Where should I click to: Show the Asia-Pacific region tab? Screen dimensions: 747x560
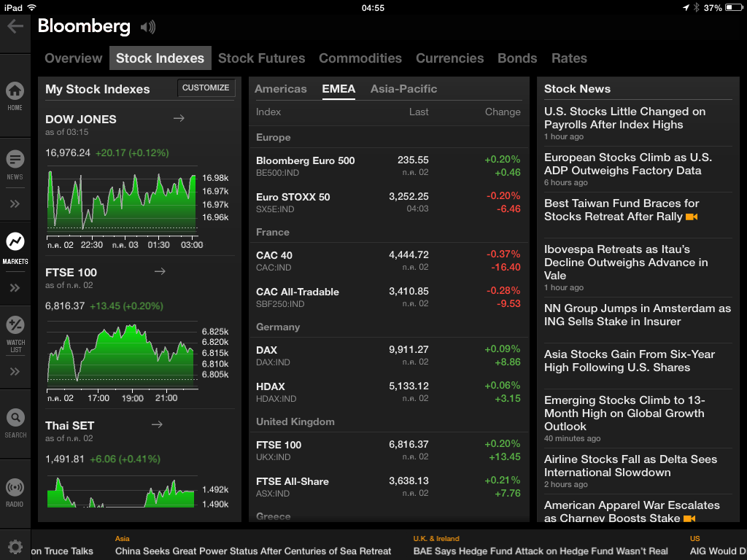pyautogui.click(x=404, y=89)
